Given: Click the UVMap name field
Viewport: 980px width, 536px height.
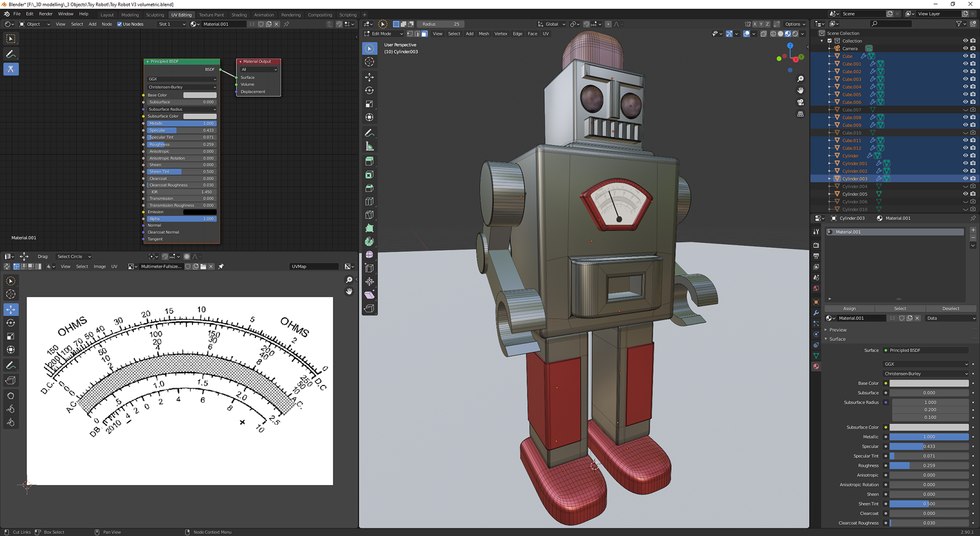Looking at the screenshot, I should click(314, 266).
